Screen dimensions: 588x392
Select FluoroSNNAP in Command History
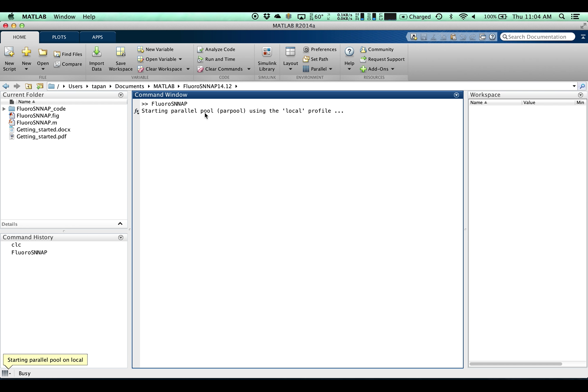point(29,253)
